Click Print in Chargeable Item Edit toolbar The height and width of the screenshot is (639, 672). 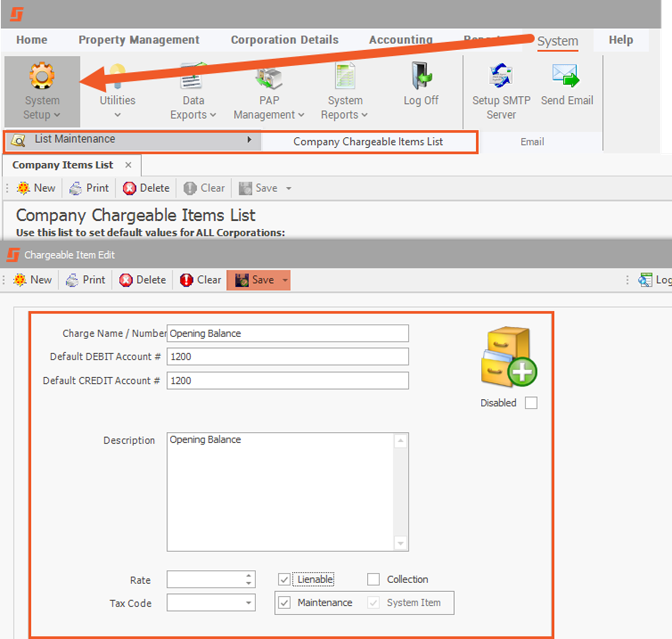86,280
